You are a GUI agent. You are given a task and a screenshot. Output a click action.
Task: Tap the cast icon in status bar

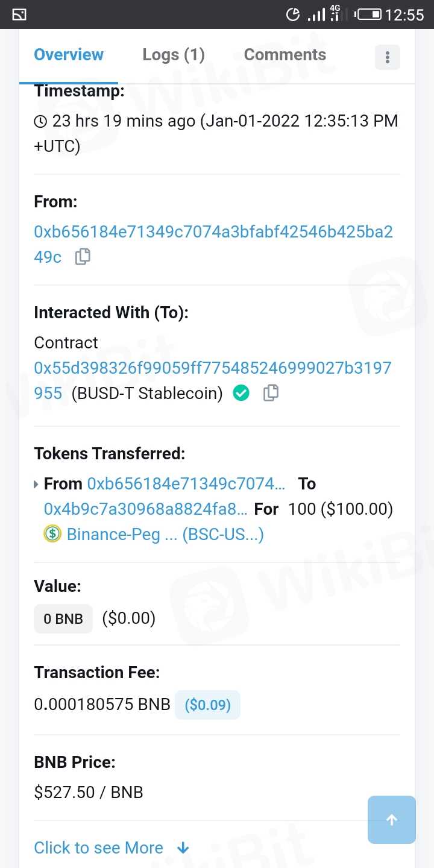19,14
